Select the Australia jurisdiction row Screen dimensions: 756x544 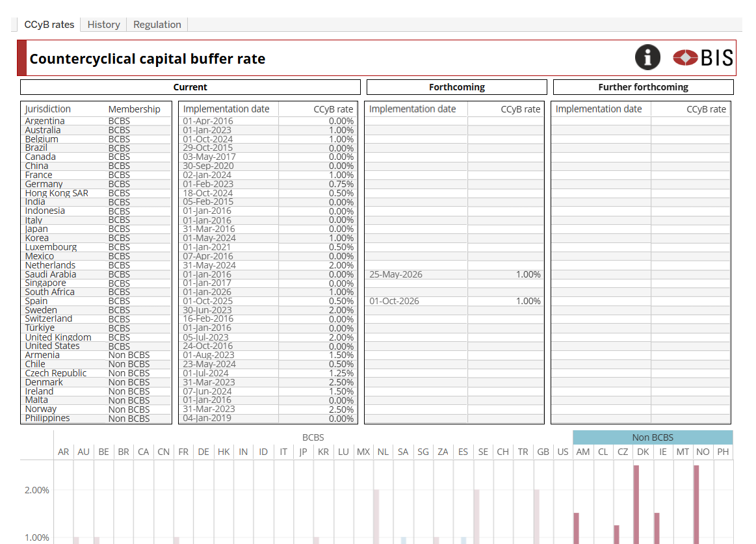[x=96, y=130]
